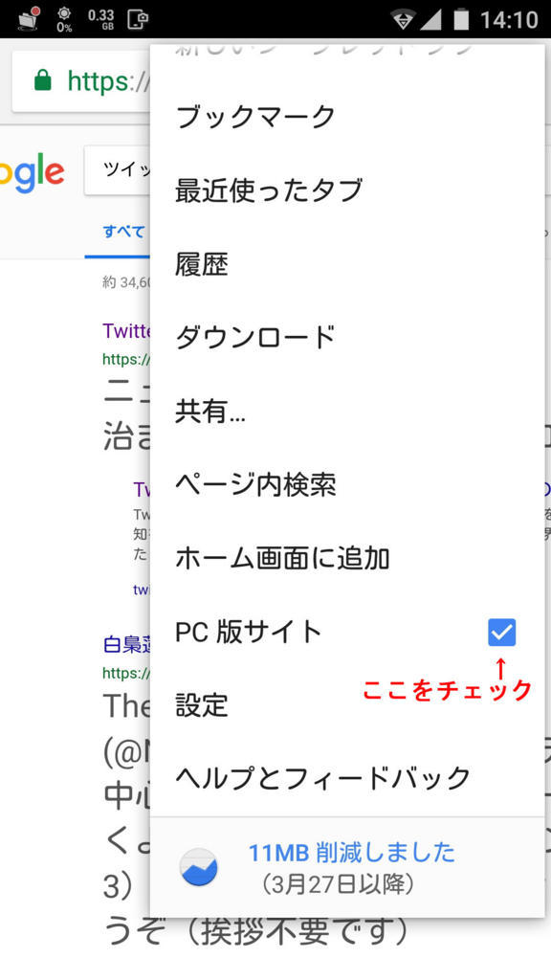Tap the 14:10 clock
The height and width of the screenshot is (980, 551).
coord(509,19)
